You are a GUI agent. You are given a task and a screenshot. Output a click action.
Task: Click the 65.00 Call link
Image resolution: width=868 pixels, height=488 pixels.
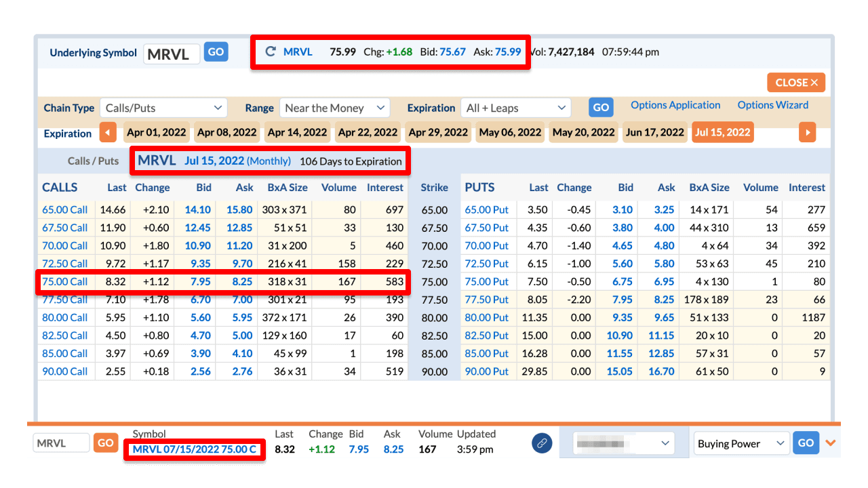point(65,210)
